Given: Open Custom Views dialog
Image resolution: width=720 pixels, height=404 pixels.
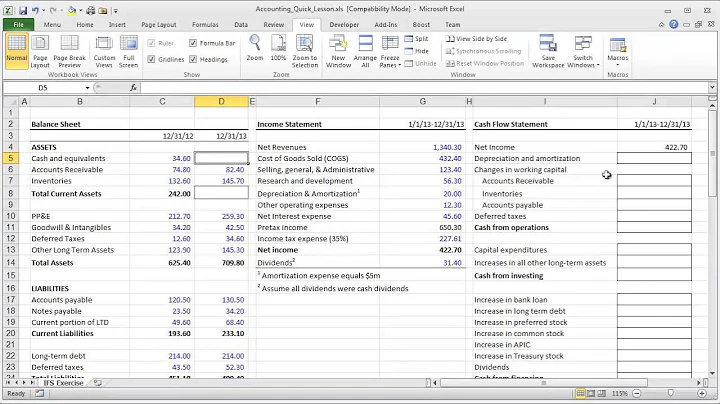Looking at the screenshot, I should point(104,51).
